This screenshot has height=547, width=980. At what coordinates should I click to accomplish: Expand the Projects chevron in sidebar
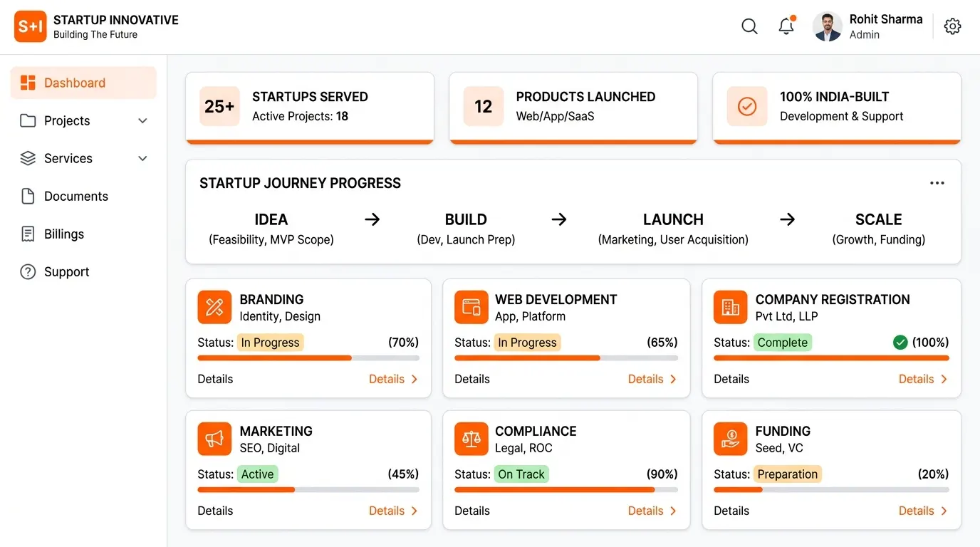pyautogui.click(x=142, y=121)
